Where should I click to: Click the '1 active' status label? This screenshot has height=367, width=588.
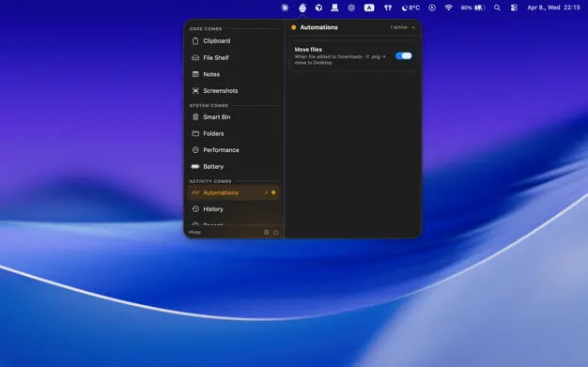[398, 27]
